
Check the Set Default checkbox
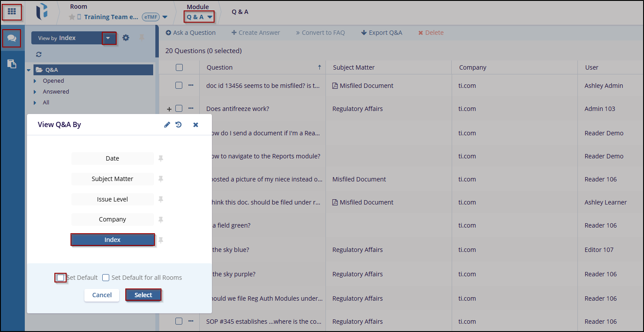60,278
